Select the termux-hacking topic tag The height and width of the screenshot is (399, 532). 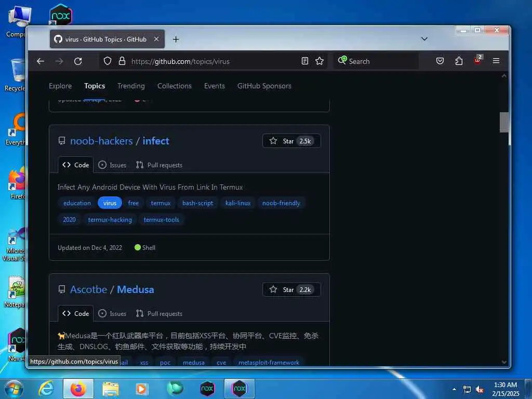[x=110, y=220]
